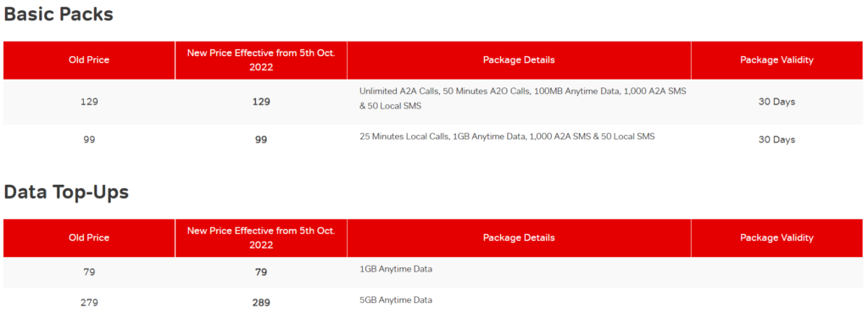Click bold new price 129 cell
Screen dimensions: 868x330
tap(261, 102)
